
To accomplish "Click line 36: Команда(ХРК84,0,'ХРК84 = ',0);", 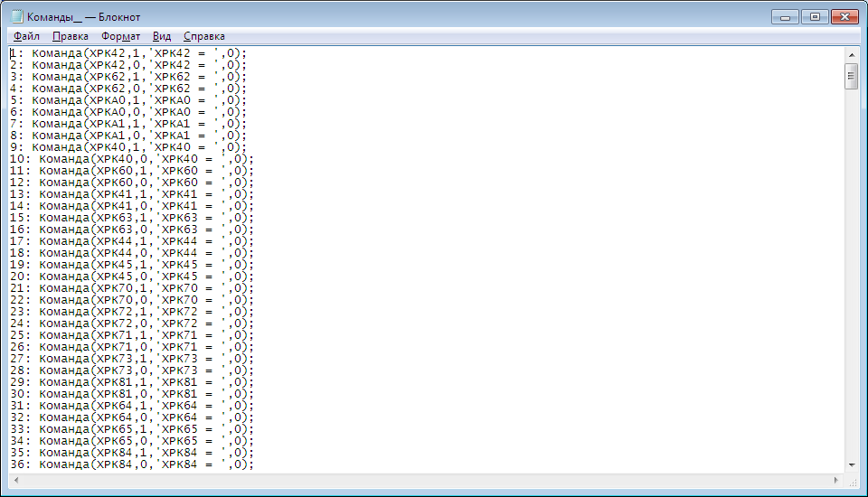I will [x=132, y=464].
